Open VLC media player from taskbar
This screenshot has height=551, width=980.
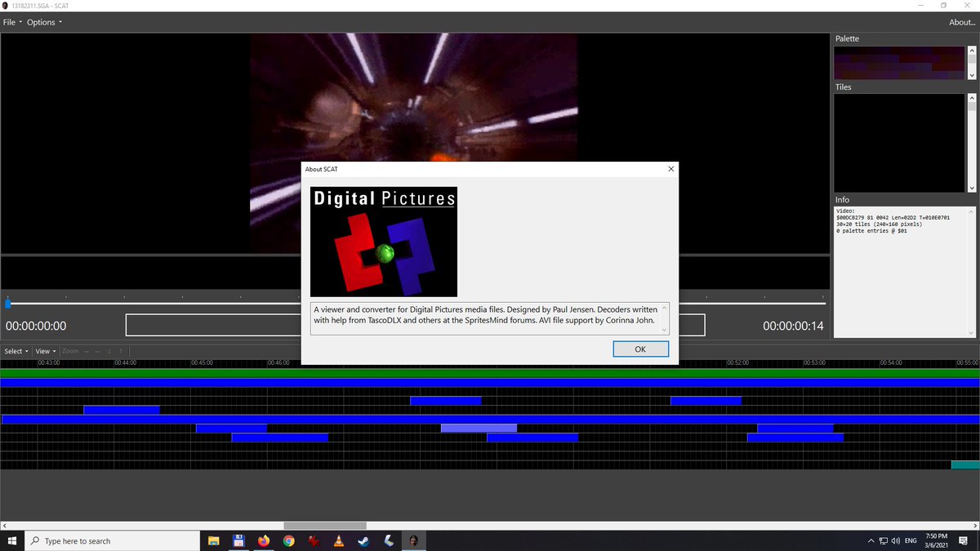(x=338, y=540)
